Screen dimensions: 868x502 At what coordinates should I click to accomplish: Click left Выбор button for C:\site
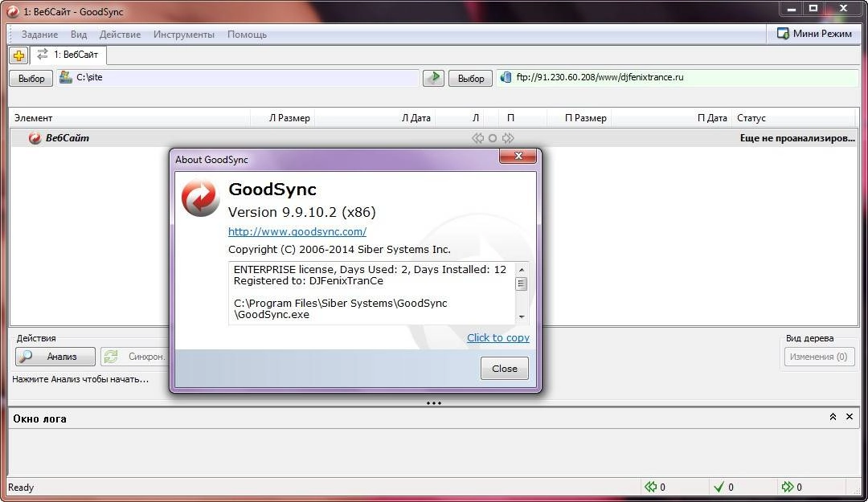pos(31,79)
